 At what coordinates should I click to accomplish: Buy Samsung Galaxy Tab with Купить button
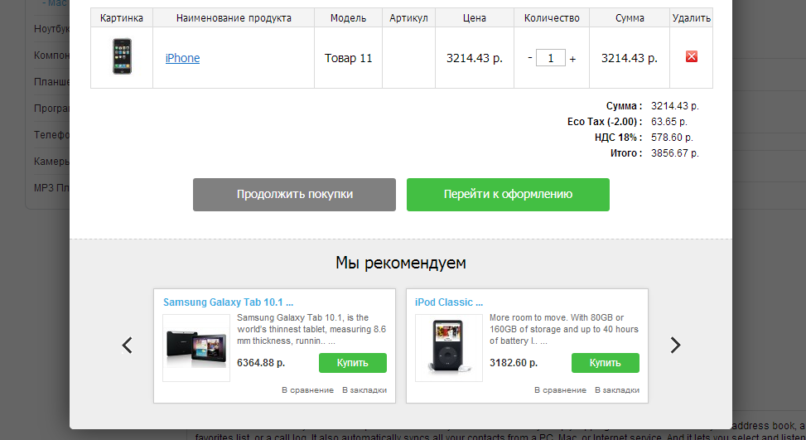[x=353, y=363]
